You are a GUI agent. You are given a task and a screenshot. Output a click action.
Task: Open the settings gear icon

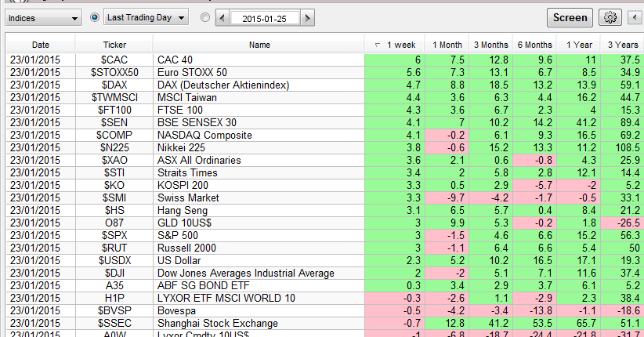coord(610,17)
